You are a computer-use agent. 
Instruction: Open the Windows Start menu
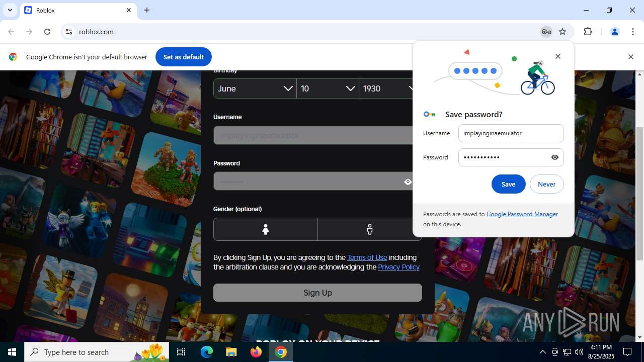point(12,352)
